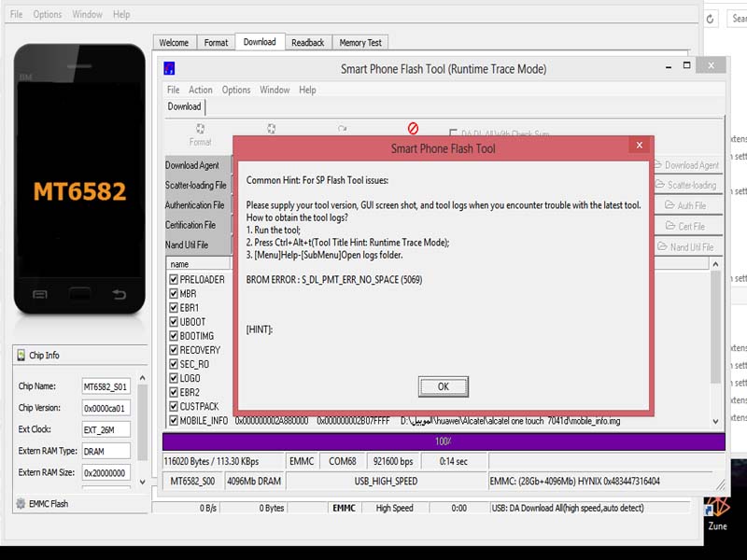The image size is (747, 560).
Task: Click the Extern RAM Type field DRAM
Action: point(106,451)
